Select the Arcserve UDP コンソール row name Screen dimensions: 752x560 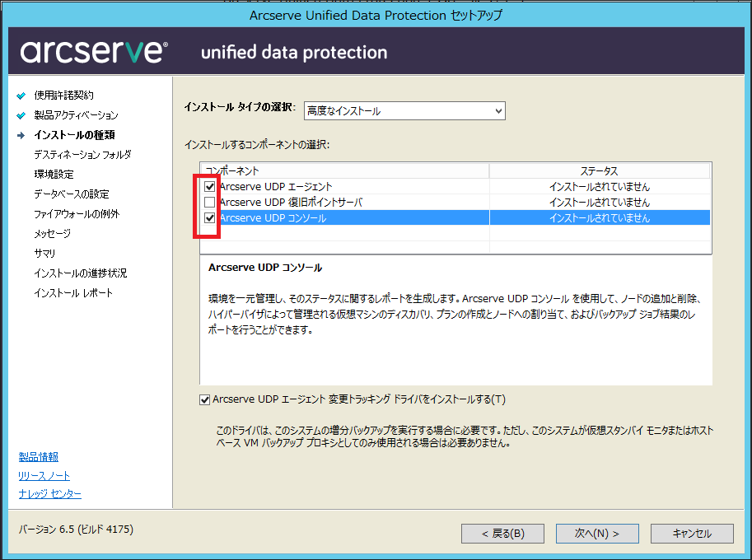point(273,217)
